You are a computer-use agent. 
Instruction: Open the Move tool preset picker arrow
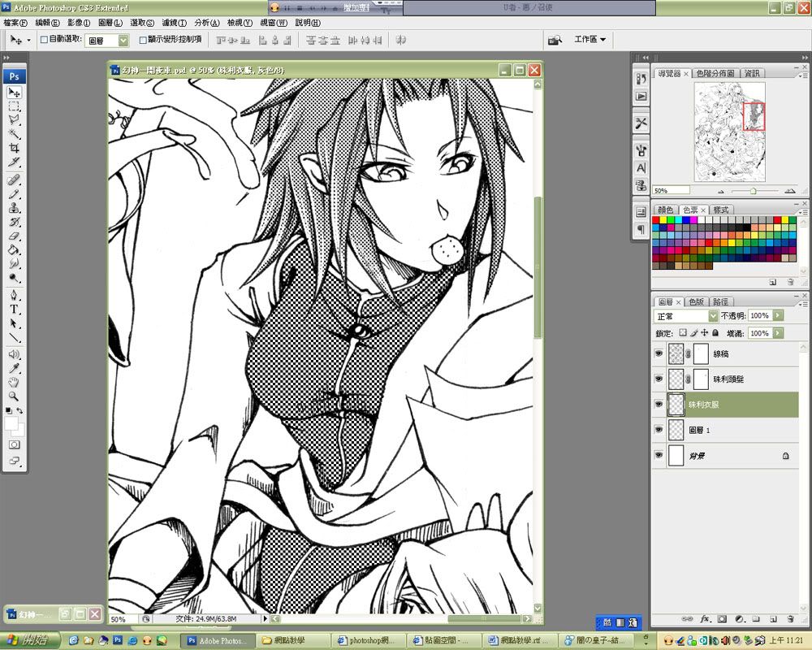(28, 40)
